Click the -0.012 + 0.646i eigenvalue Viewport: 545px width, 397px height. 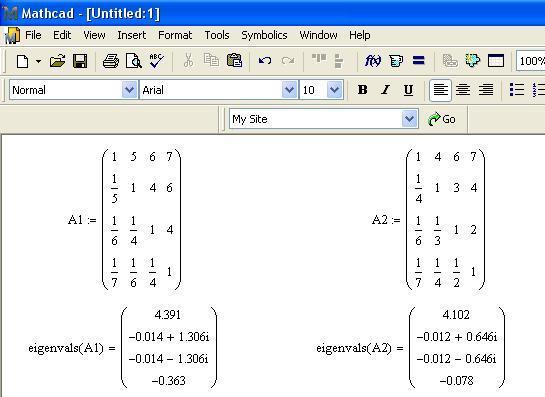(x=457, y=337)
